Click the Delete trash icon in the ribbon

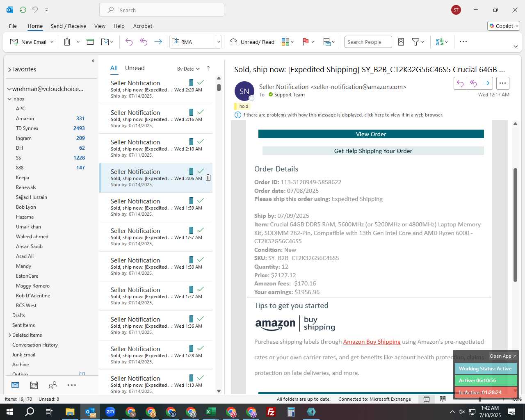coord(67,42)
